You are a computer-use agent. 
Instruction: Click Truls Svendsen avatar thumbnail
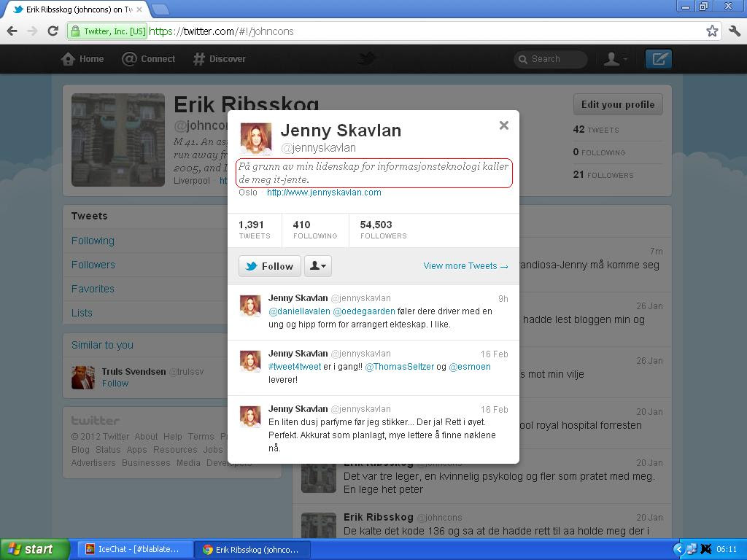tap(83, 378)
